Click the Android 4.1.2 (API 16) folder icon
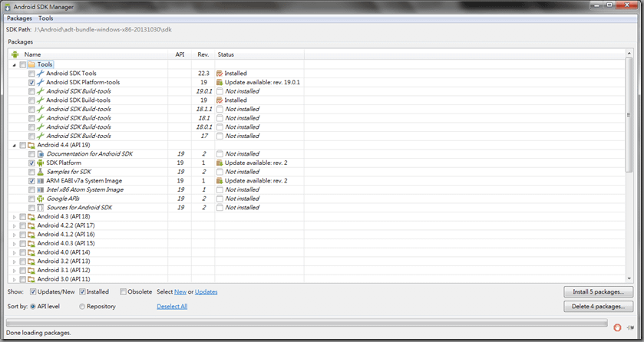The image size is (644, 342). [x=31, y=235]
